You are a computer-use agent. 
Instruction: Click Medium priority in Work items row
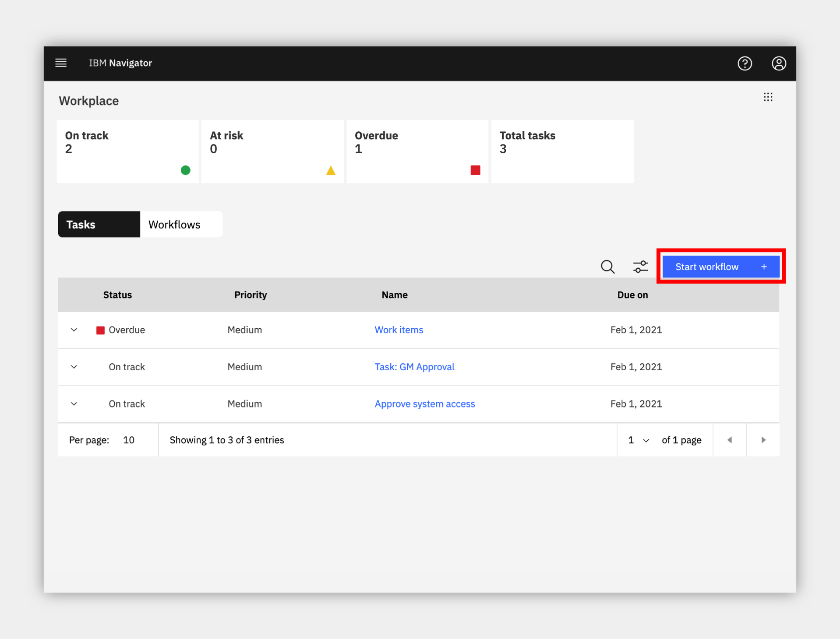click(x=245, y=330)
